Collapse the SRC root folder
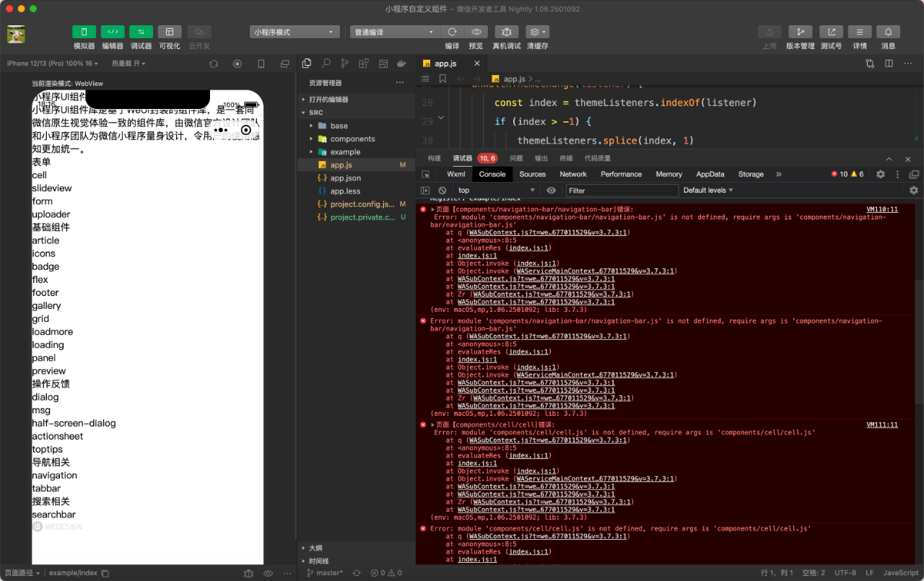The height and width of the screenshot is (581, 924). [357, 113]
